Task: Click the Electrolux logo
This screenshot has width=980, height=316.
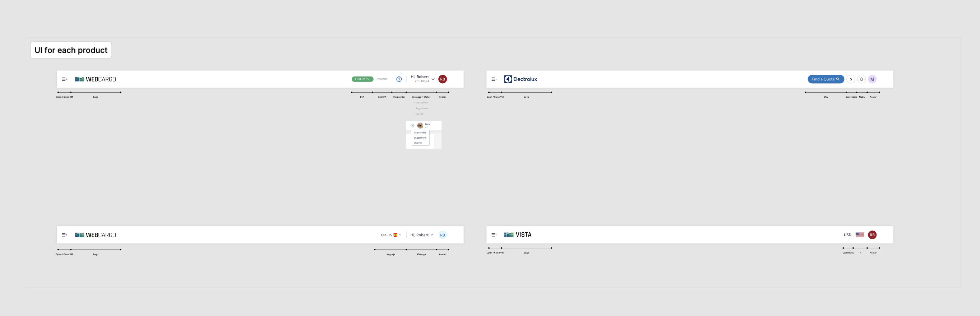Action: pyautogui.click(x=521, y=79)
